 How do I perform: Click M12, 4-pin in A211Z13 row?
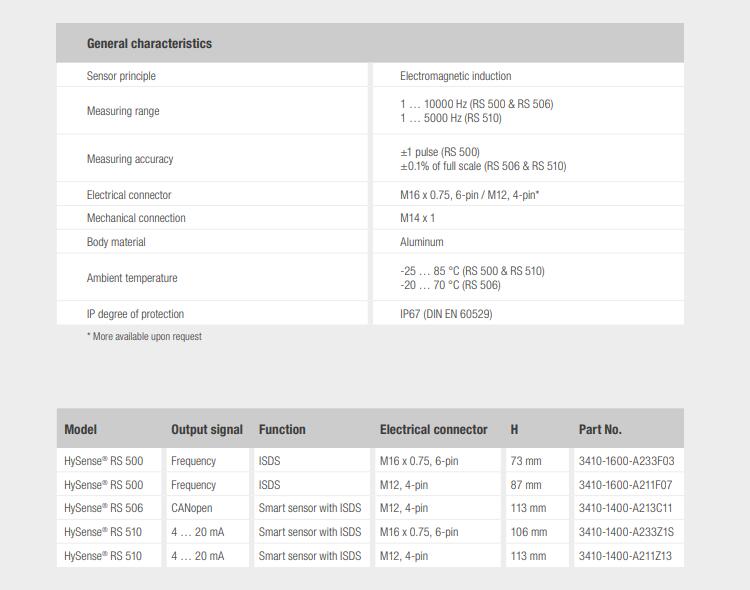[x=404, y=557]
